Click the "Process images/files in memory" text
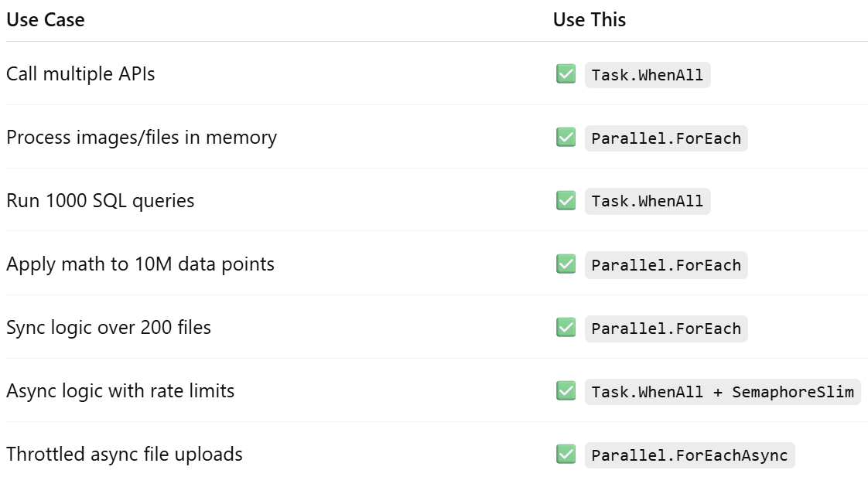 (142, 138)
